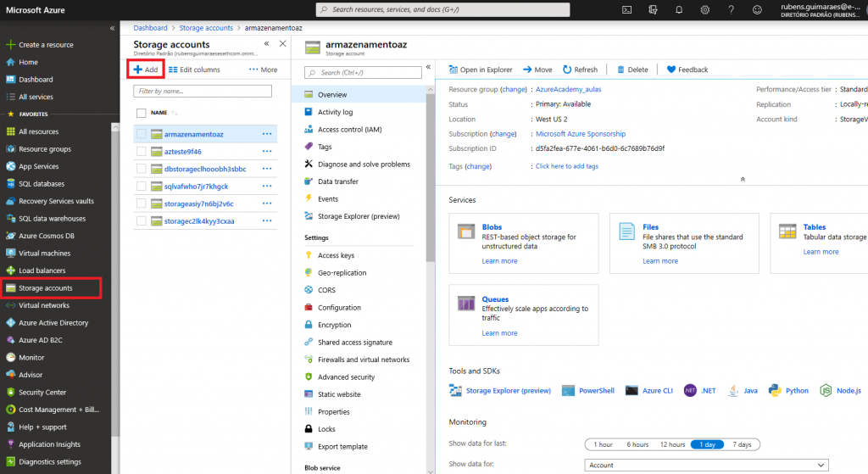Click the Blobs service icon
This screenshot has height=474, width=868.
pos(465,231)
